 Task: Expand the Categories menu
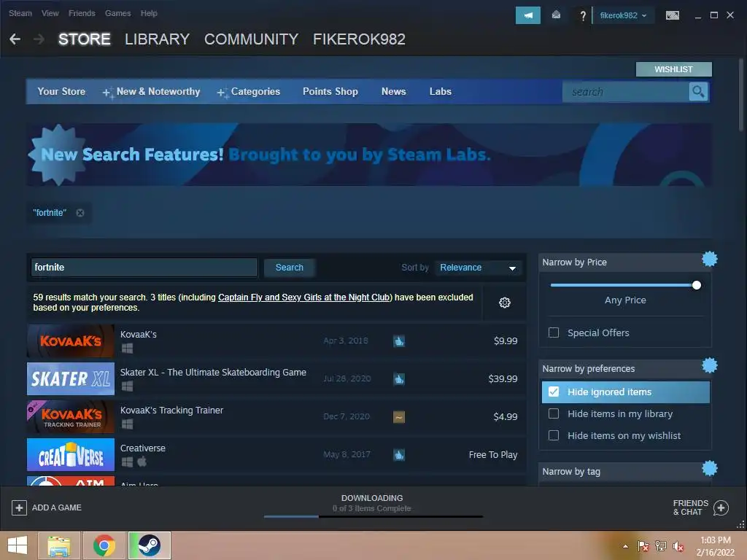pyautogui.click(x=249, y=91)
